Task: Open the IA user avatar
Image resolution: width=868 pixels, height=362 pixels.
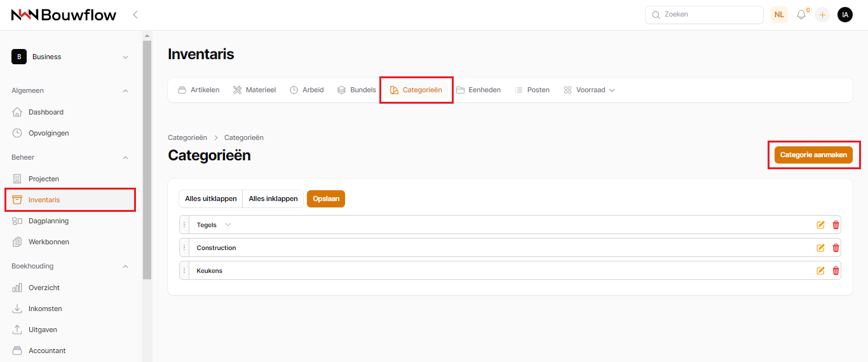Action: click(844, 15)
